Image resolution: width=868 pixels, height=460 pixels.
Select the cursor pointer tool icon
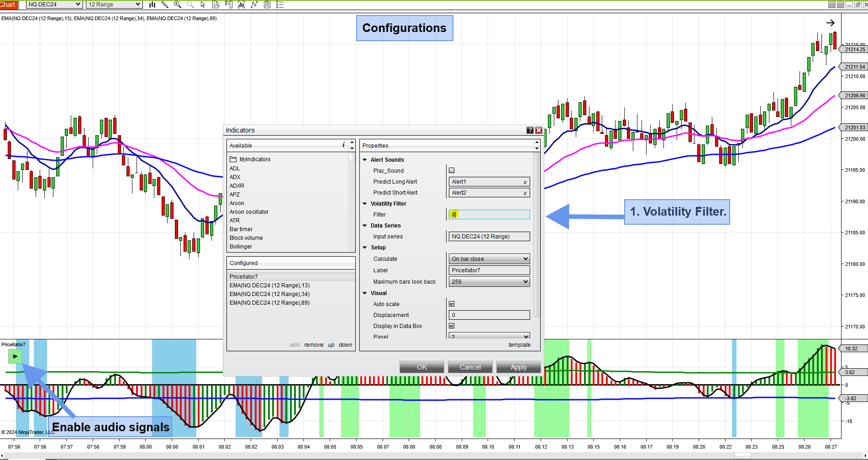coord(203,5)
